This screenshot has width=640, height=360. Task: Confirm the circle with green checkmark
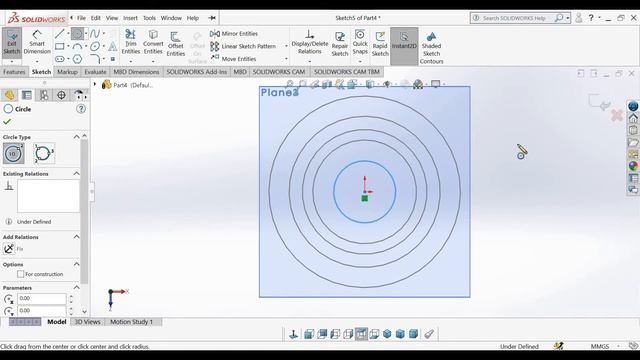click(x=7, y=122)
